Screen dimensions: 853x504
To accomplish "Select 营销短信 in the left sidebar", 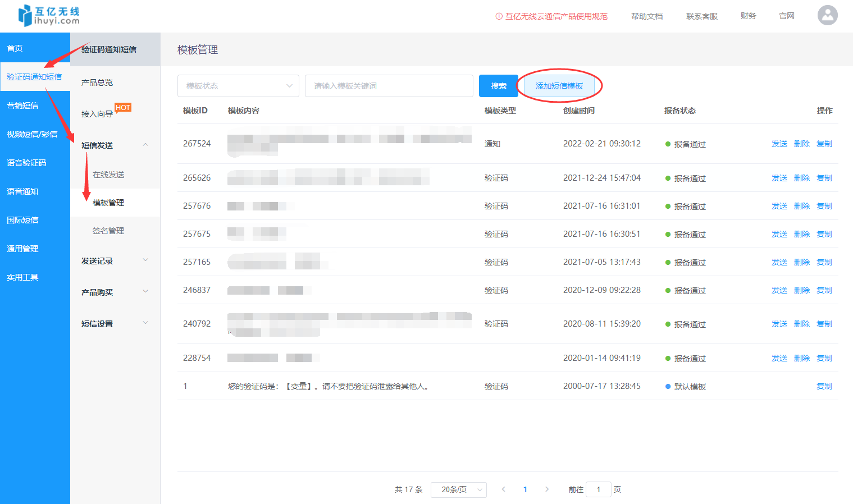I will [x=21, y=105].
